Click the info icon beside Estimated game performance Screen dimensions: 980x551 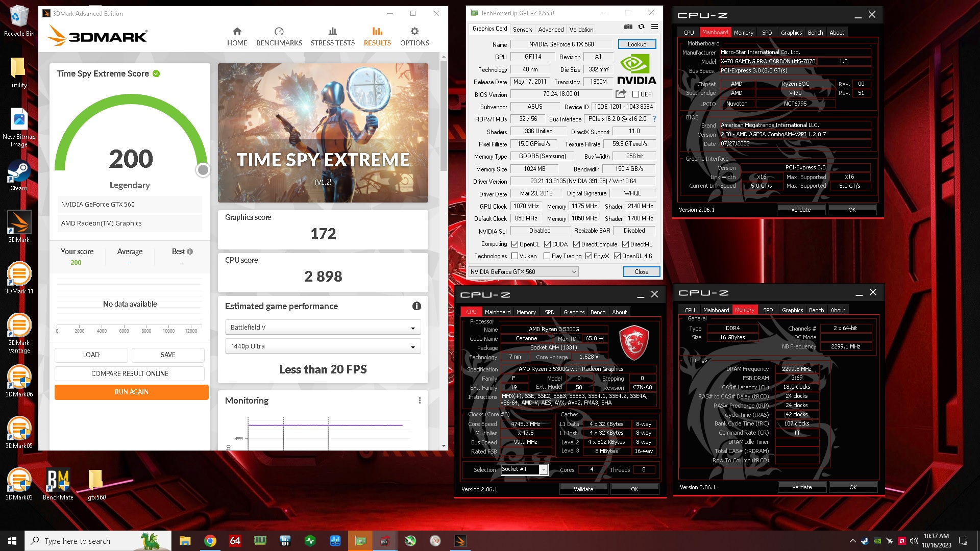click(416, 306)
